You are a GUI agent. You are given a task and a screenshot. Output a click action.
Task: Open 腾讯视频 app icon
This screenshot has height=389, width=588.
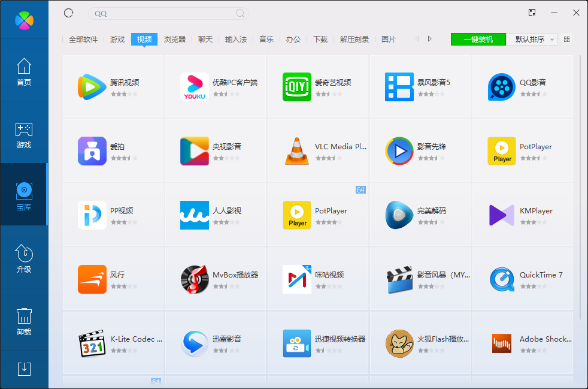click(x=92, y=87)
